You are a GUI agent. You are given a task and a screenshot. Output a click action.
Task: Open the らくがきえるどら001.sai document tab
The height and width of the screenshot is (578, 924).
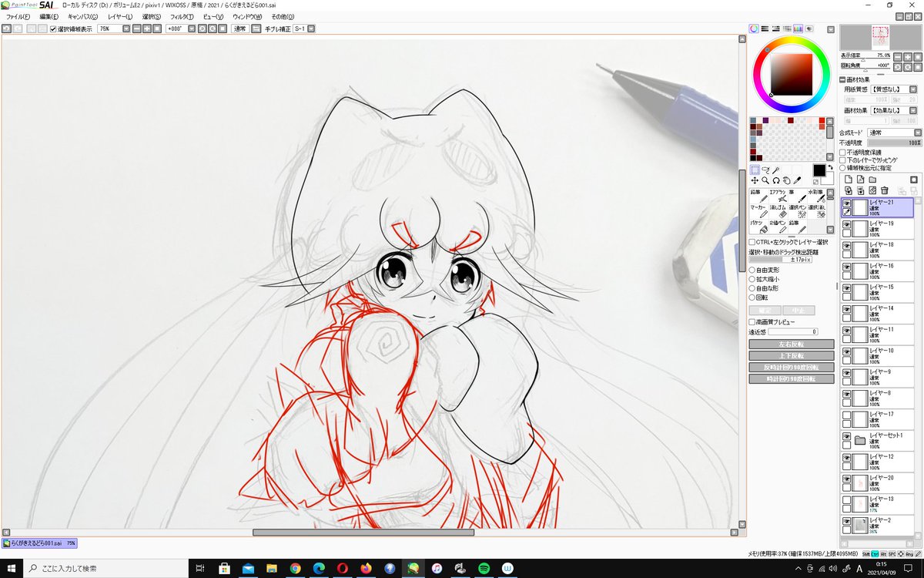pos(39,543)
